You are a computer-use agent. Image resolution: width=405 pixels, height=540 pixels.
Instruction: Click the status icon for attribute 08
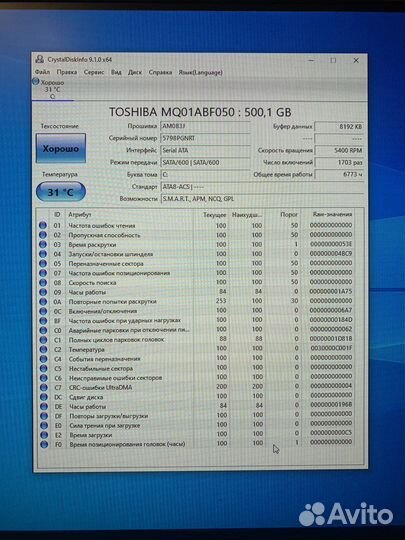click(x=43, y=282)
